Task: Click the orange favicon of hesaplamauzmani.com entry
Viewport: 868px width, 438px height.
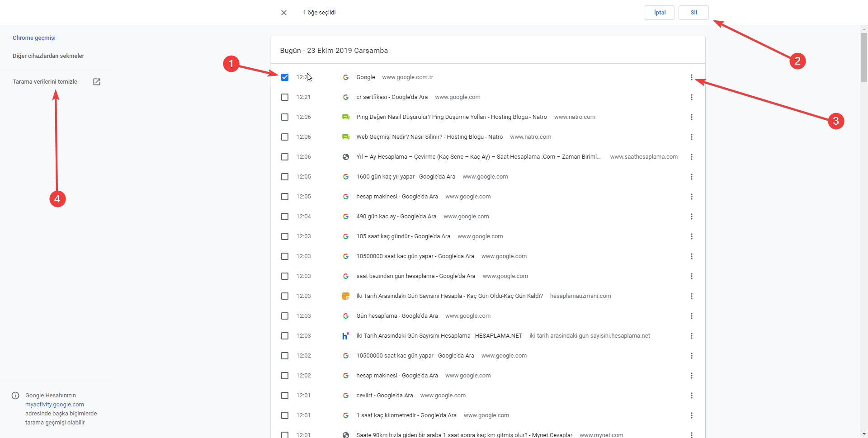Action: (346, 296)
